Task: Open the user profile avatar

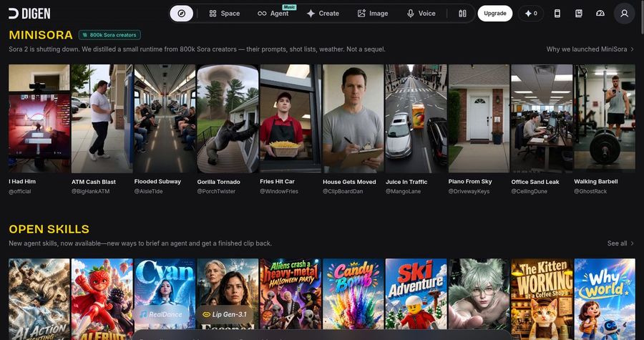Action: click(x=624, y=14)
